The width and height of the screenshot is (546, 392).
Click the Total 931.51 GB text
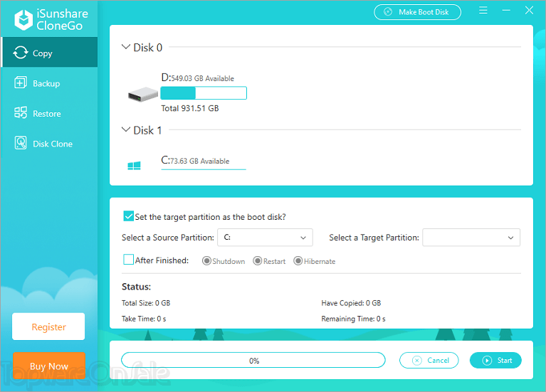point(190,108)
